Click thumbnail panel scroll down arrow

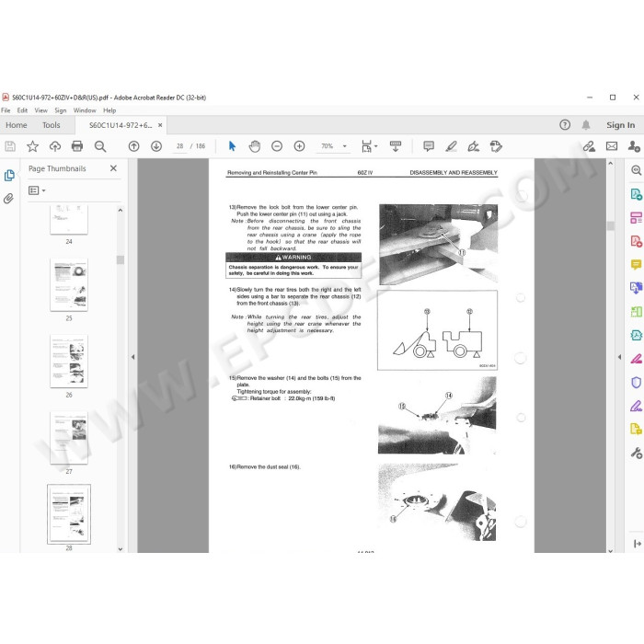tap(121, 549)
